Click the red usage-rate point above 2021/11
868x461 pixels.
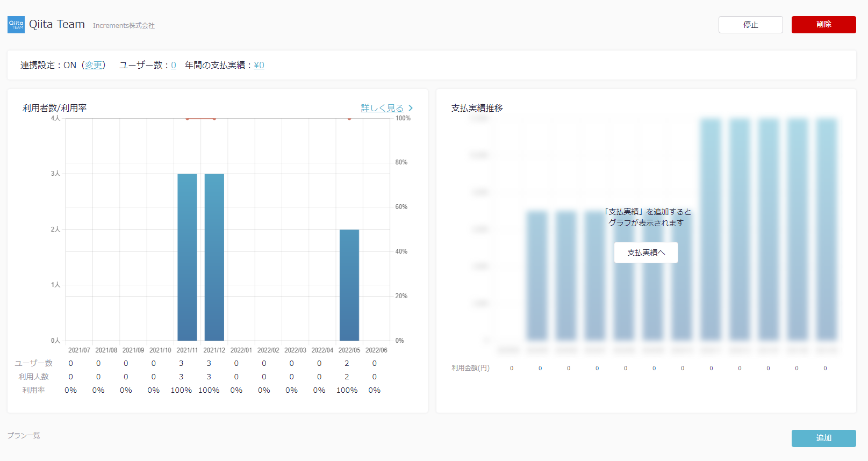(187, 119)
